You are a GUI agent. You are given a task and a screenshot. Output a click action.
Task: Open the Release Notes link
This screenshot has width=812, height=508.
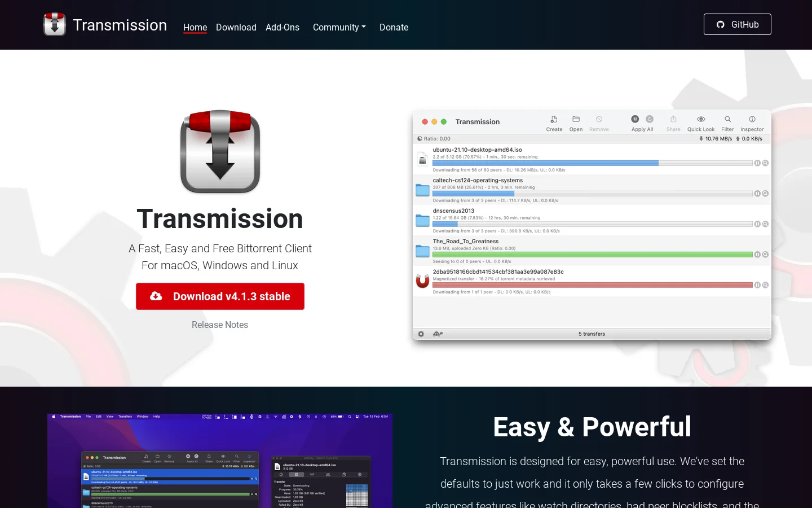(x=220, y=325)
